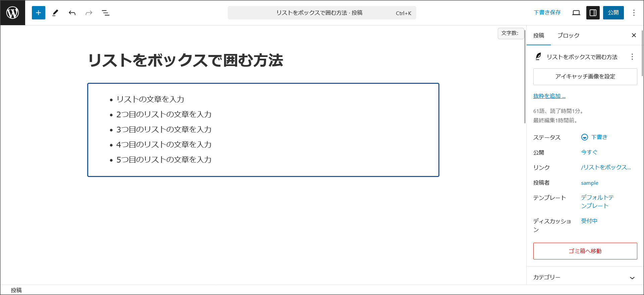Redo the last undone change
This screenshot has width=644, height=295.
coord(89,13)
